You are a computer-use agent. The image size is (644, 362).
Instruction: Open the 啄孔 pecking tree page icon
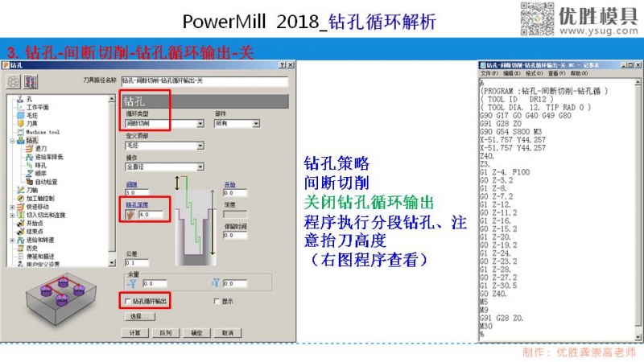coord(29,165)
